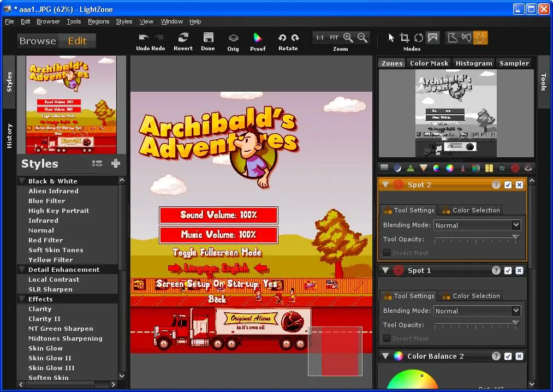Viewport: 553px width, 392px height.
Task: Open Color Selection tab in Spot 2
Action: [x=472, y=210]
